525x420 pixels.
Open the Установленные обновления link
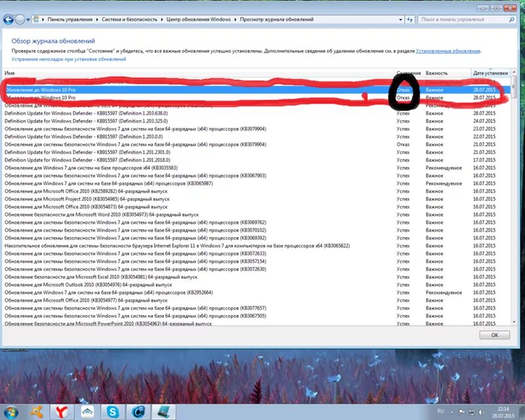(x=448, y=51)
